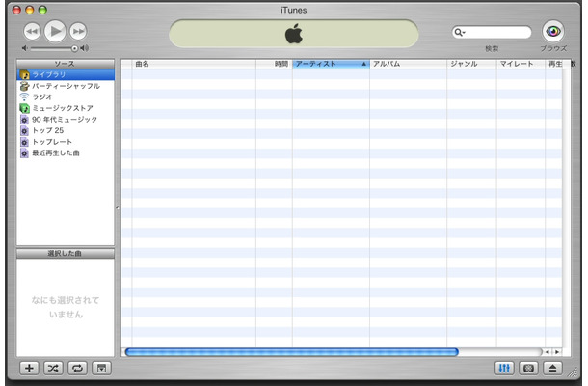Click the ブラウズ (Browse) eye icon
Viewport: 588px width, 386px height.
tap(552, 31)
